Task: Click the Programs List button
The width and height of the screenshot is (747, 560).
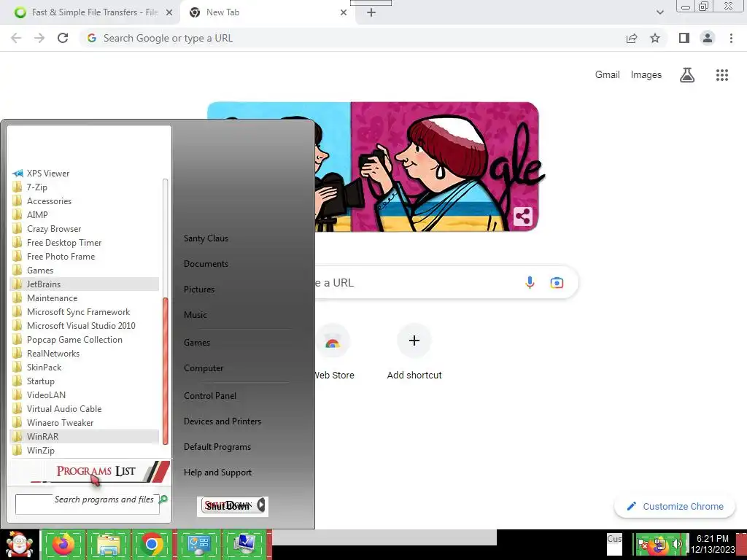Action: [90, 472]
